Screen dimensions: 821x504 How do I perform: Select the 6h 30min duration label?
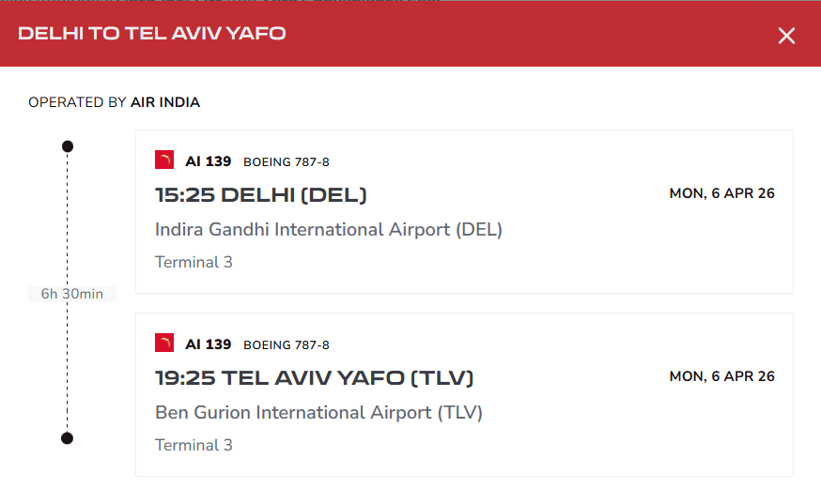click(x=72, y=294)
